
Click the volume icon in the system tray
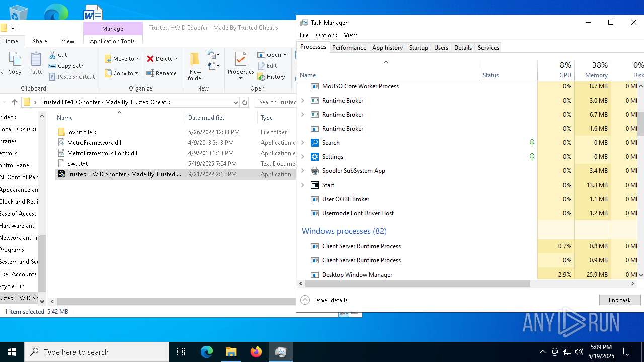pos(579,352)
